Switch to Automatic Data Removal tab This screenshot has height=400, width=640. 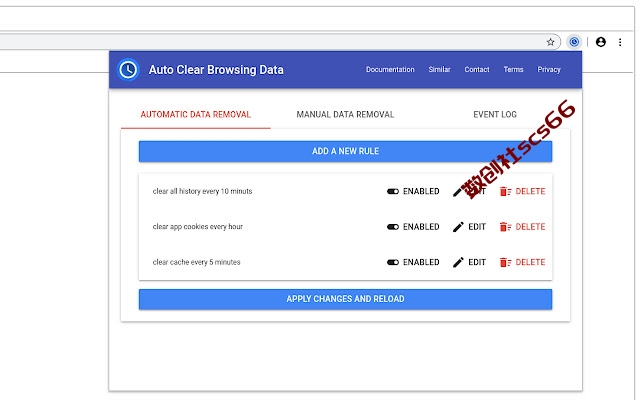[196, 115]
